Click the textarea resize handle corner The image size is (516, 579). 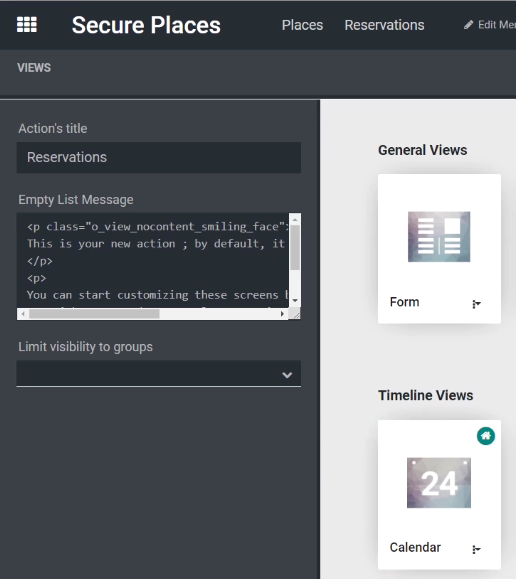296,315
